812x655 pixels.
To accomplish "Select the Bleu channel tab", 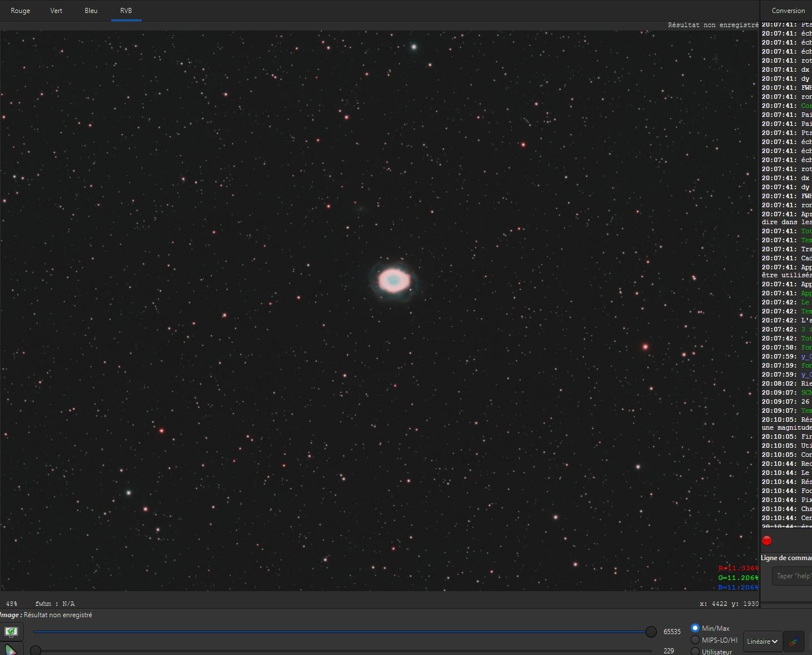I will (x=91, y=11).
